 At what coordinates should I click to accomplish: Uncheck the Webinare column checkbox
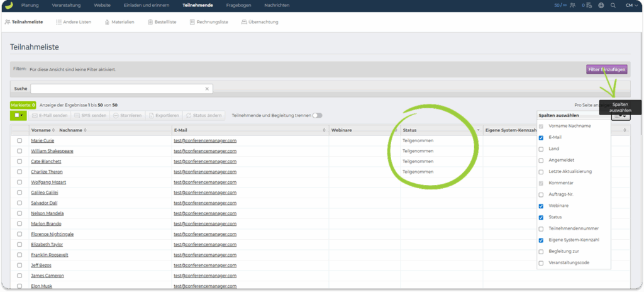point(541,206)
